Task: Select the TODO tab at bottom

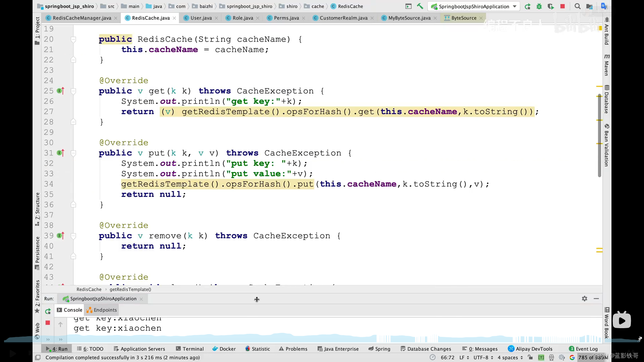Action: 93,349
